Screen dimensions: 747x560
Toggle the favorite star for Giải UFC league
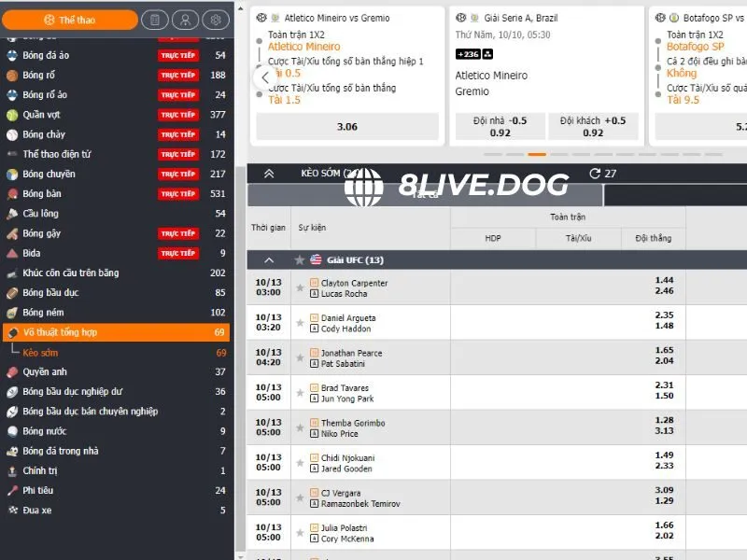click(x=300, y=260)
